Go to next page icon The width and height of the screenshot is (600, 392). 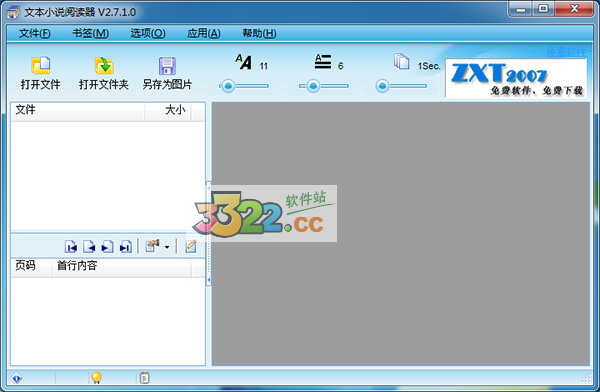click(x=107, y=247)
